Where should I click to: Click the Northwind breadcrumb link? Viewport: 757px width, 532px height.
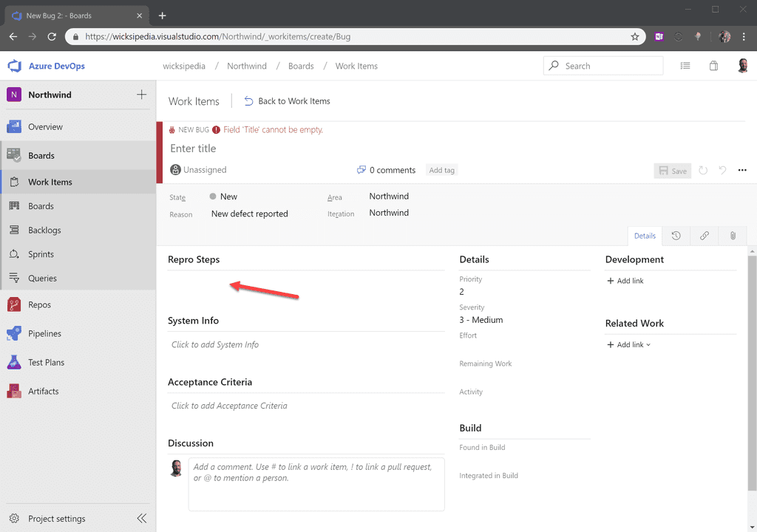[x=246, y=66]
